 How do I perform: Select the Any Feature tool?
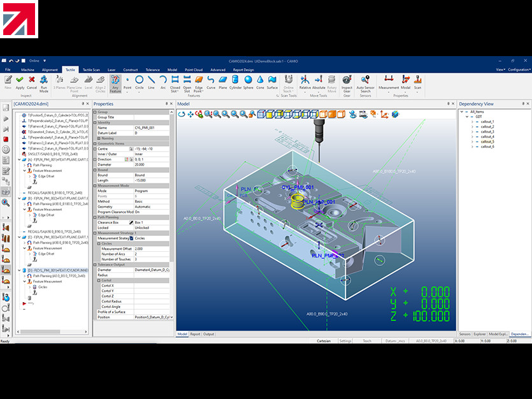(x=115, y=83)
